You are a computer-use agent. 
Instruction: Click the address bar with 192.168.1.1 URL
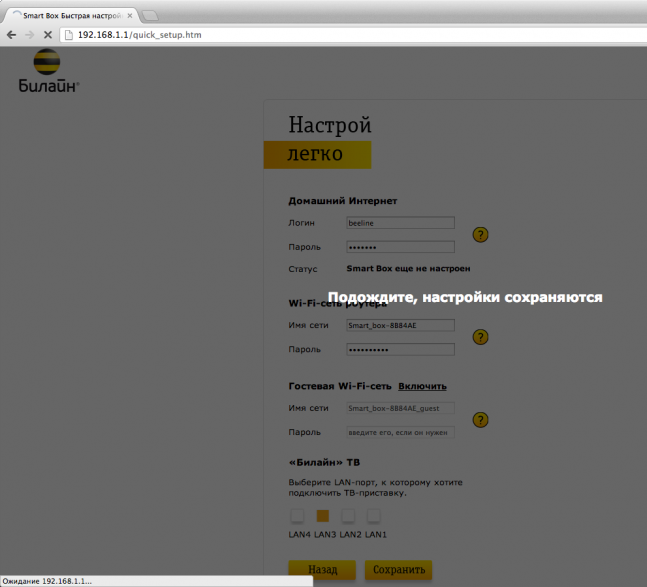click(x=355, y=35)
